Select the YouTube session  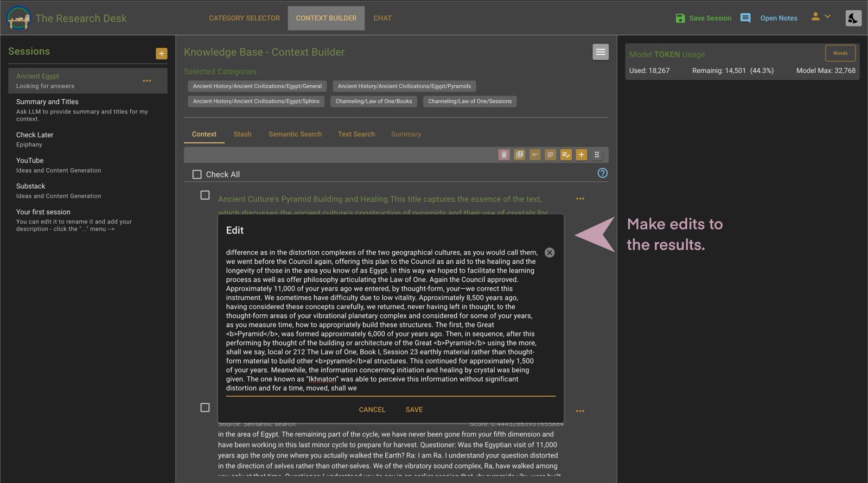[x=87, y=165]
